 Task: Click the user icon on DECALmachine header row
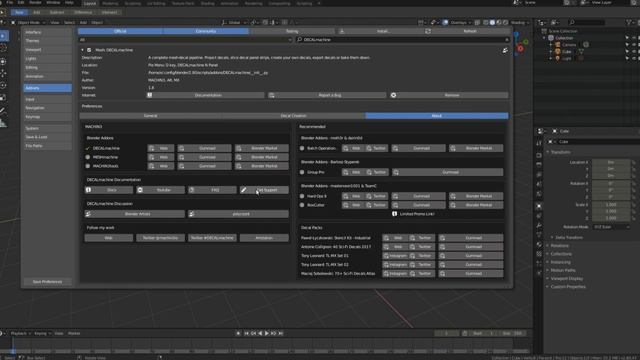point(505,50)
